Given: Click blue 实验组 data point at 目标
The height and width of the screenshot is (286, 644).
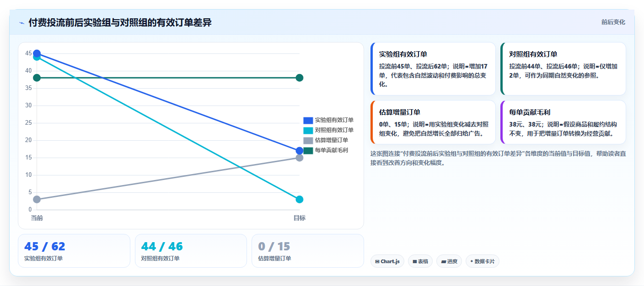Looking at the screenshot, I should [x=300, y=151].
